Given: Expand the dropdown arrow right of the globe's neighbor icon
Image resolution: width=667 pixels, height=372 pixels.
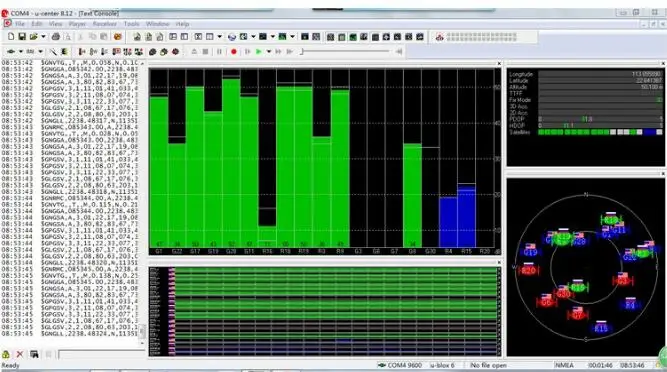Looking at the screenshot, I should tap(253, 37).
